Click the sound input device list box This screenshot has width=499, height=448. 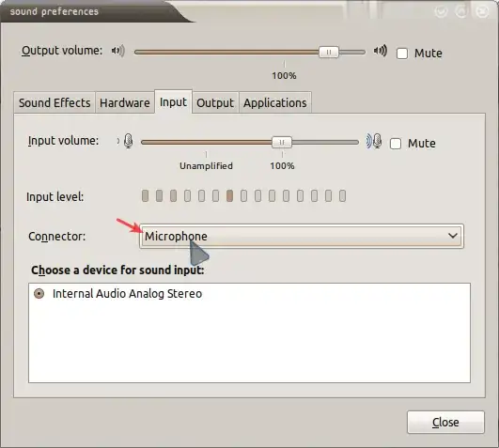coord(249,332)
